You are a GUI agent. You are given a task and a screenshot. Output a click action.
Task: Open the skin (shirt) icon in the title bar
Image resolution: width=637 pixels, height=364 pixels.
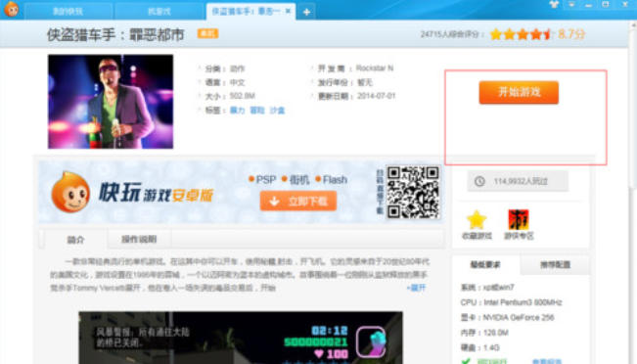[554, 5]
